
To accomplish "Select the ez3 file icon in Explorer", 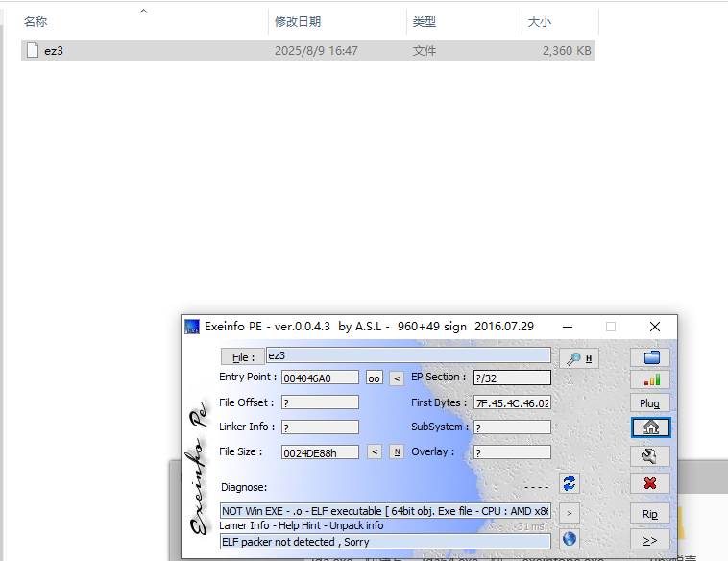I will pos(33,50).
